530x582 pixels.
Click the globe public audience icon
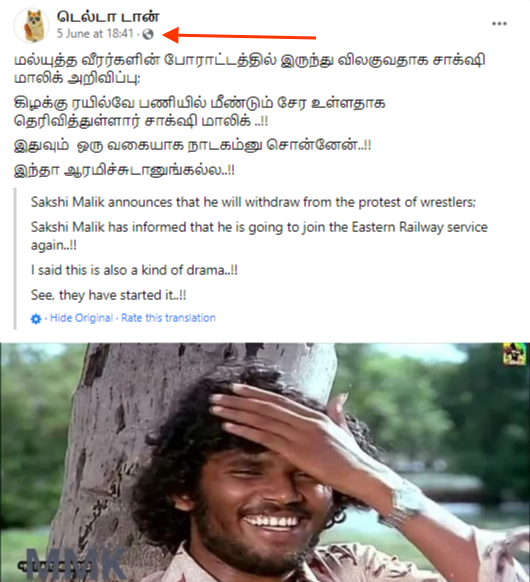coord(148,34)
